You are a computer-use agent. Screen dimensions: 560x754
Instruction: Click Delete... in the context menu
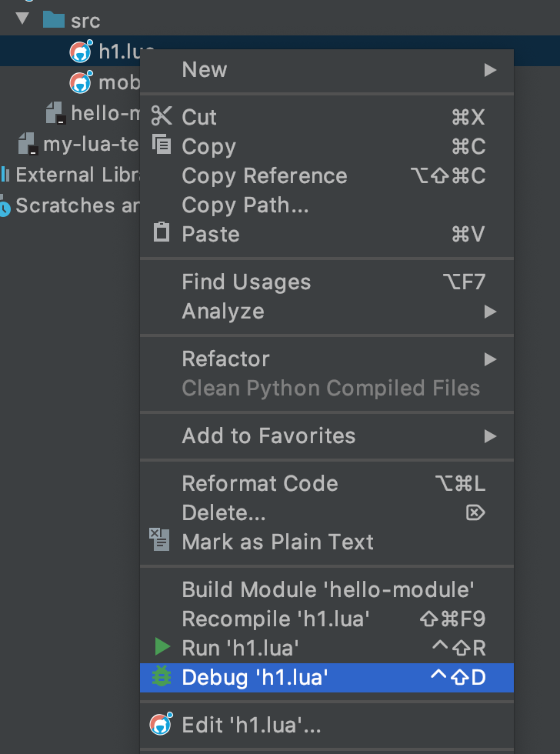(224, 513)
